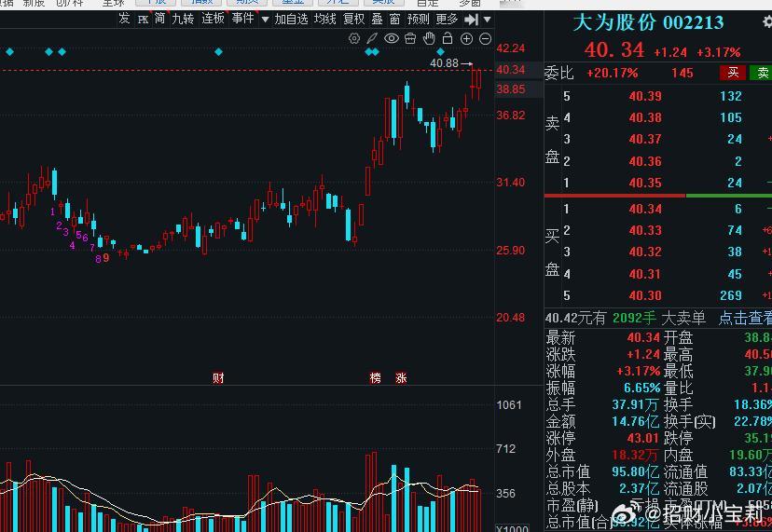
Task: Click the green 卖 sell swatch button
Action: tap(761, 73)
